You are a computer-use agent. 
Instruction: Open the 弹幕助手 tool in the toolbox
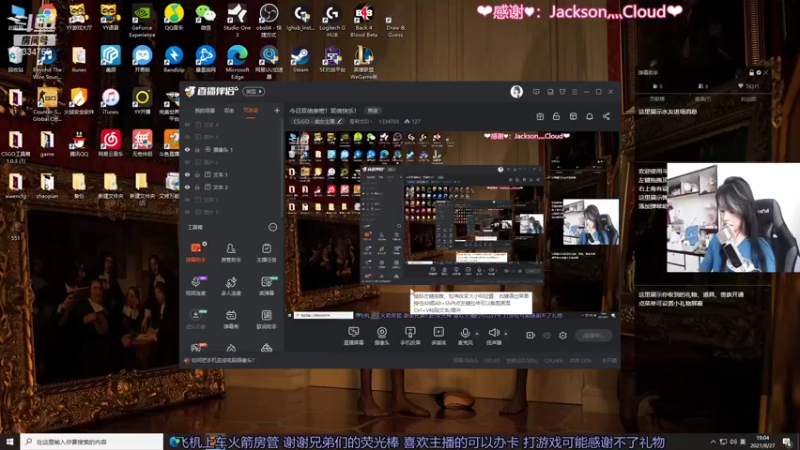[195, 253]
